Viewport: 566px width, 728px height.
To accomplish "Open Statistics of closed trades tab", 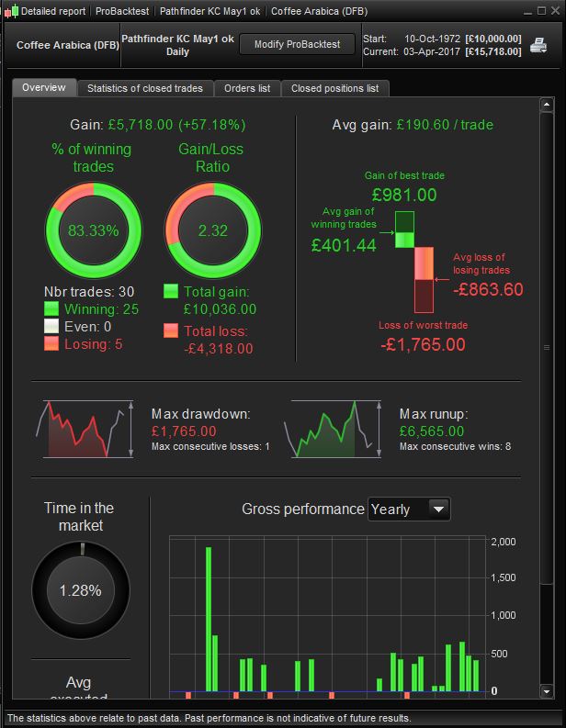I will [x=145, y=88].
